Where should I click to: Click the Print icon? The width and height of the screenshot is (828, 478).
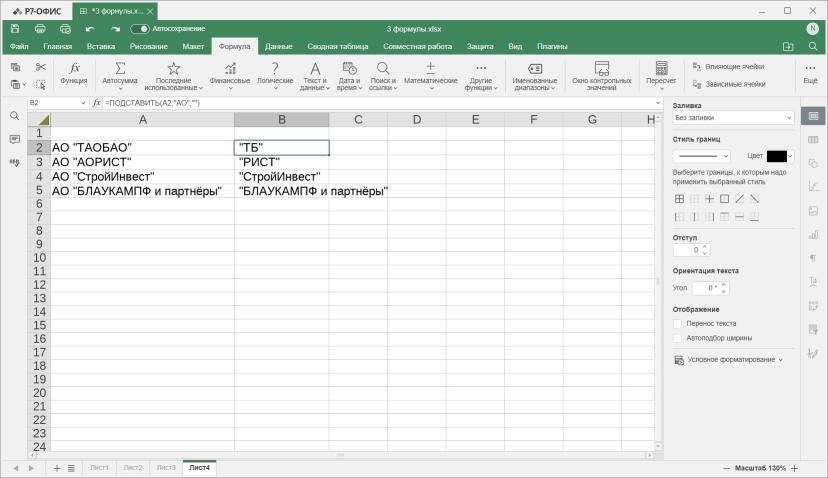[40, 29]
